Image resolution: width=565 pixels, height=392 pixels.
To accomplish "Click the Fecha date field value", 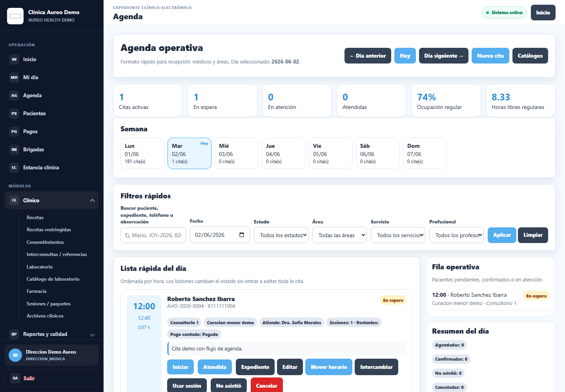I will (x=210, y=235).
